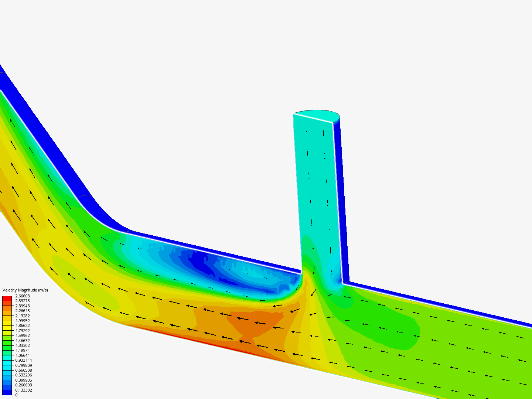
Task: Select the 1.99952 legend value
Action: coord(23,321)
